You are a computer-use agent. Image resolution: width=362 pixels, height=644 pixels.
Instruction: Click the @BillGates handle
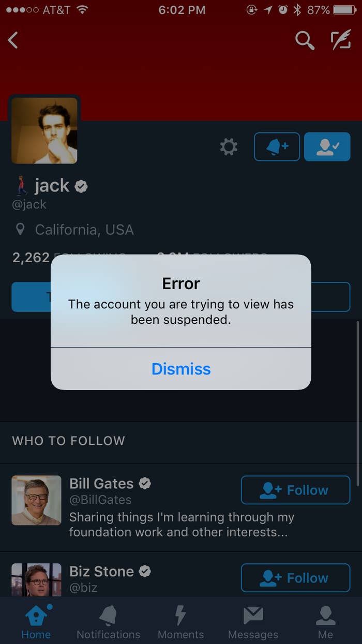click(x=100, y=500)
